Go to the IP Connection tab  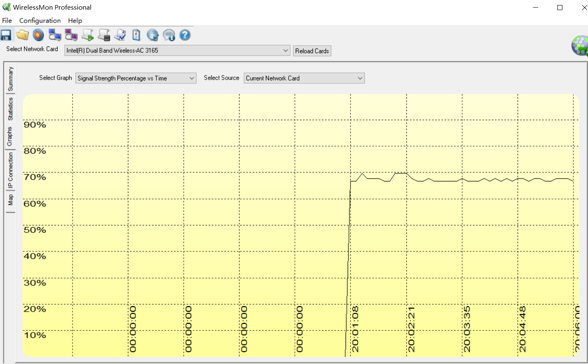pyautogui.click(x=10, y=170)
